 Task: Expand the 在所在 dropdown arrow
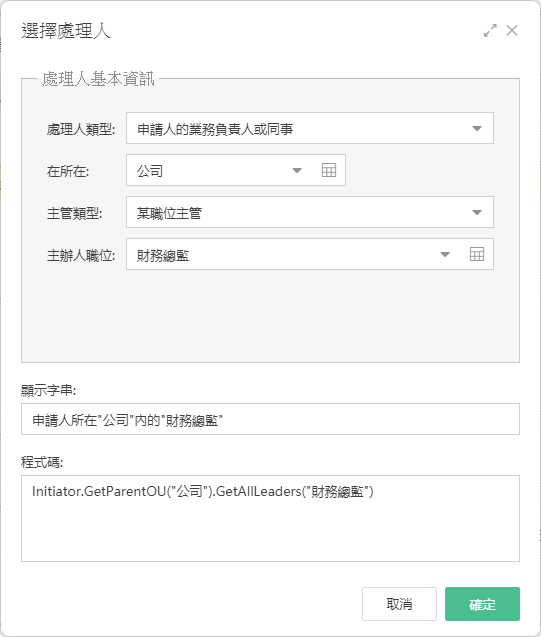point(297,170)
